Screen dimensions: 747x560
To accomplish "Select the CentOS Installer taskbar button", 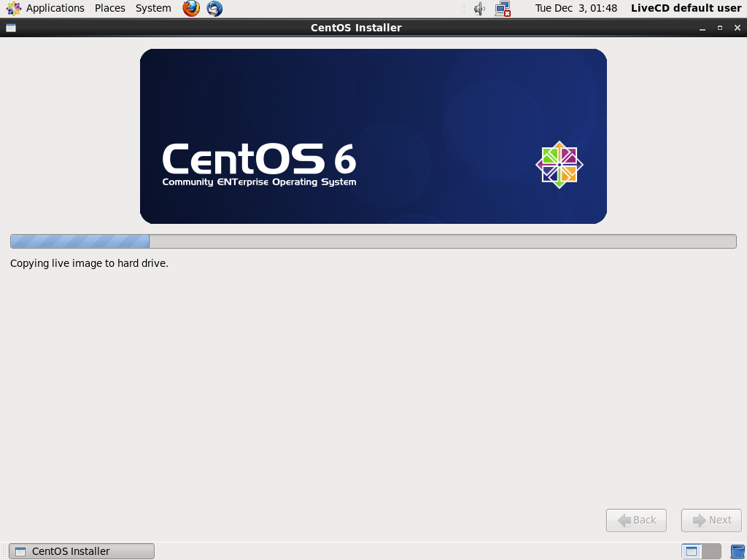I will pos(80,551).
